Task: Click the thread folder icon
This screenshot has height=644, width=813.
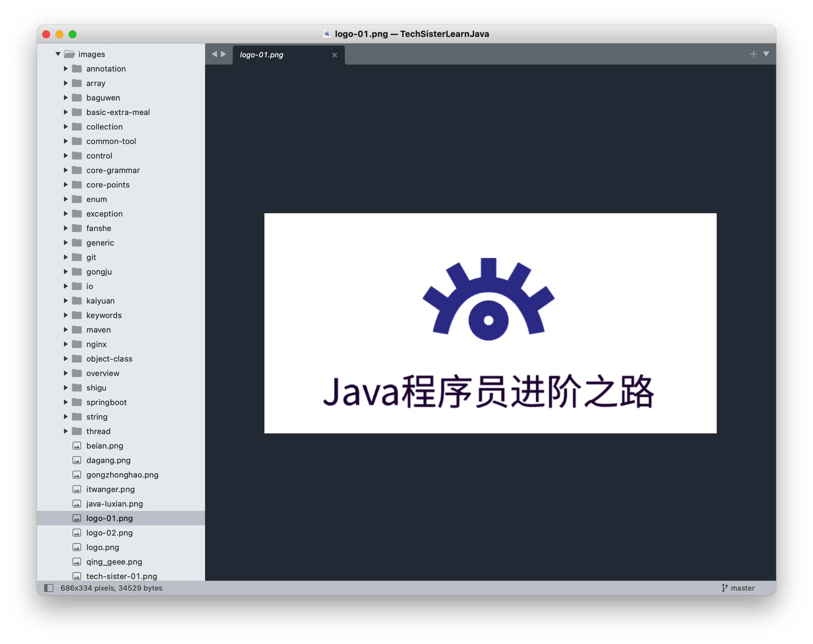Action: [x=77, y=431]
